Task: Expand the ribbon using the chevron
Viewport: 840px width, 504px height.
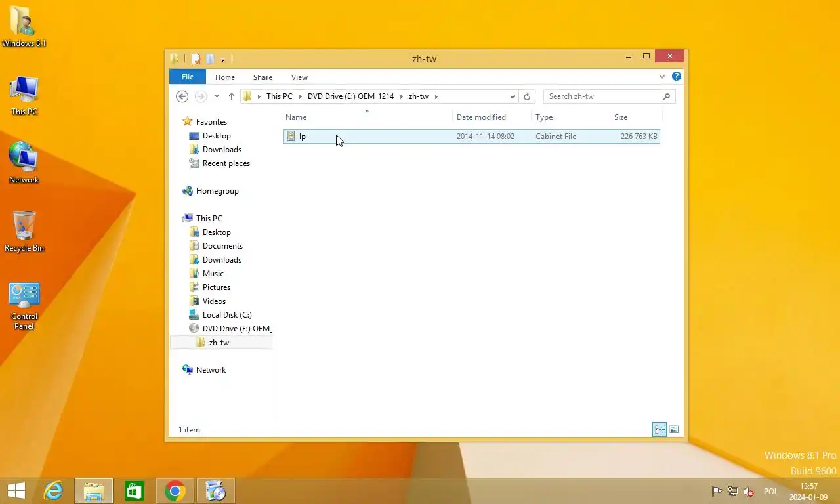Action: [662, 77]
